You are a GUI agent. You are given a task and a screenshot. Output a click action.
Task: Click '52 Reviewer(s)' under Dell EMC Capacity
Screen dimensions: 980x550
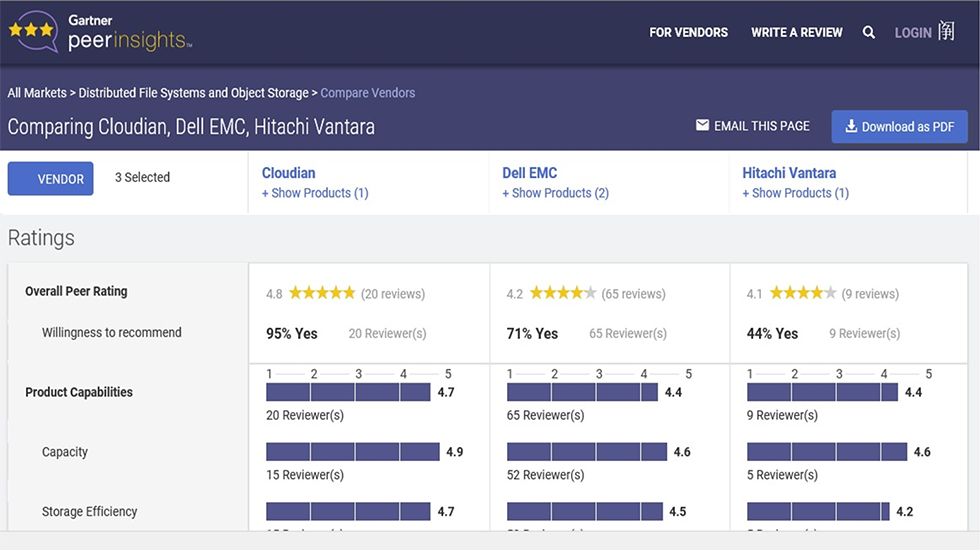(546, 475)
